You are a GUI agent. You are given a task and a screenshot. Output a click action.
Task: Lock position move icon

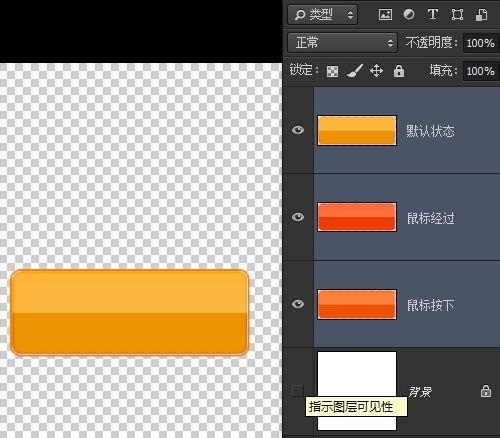pos(376,71)
